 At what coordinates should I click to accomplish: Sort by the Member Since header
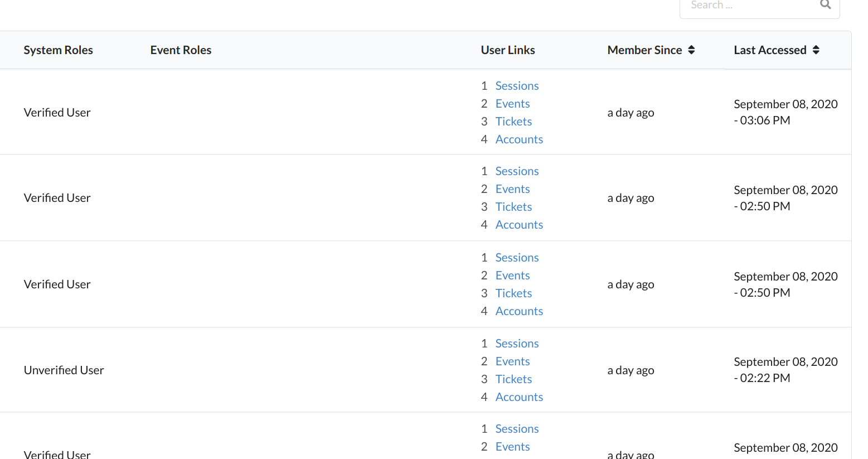click(645, 50)
